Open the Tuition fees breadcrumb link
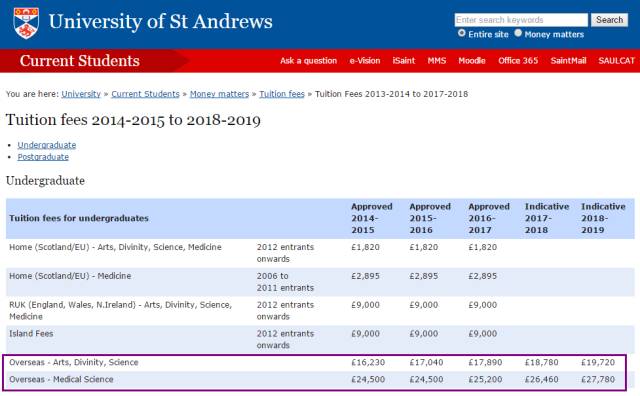Viewport: 640px width, 396px height. point(282,94)
